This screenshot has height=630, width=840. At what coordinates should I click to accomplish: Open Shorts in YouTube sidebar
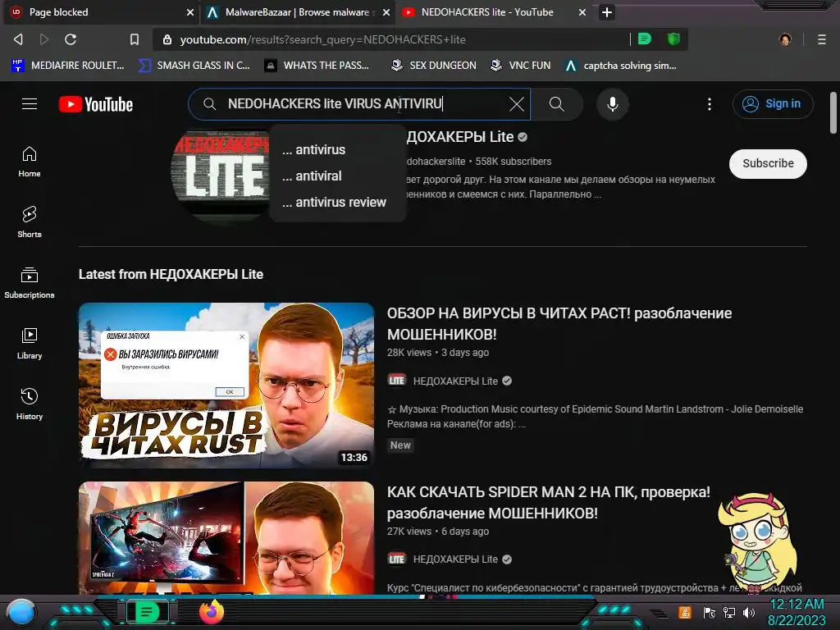30,221
